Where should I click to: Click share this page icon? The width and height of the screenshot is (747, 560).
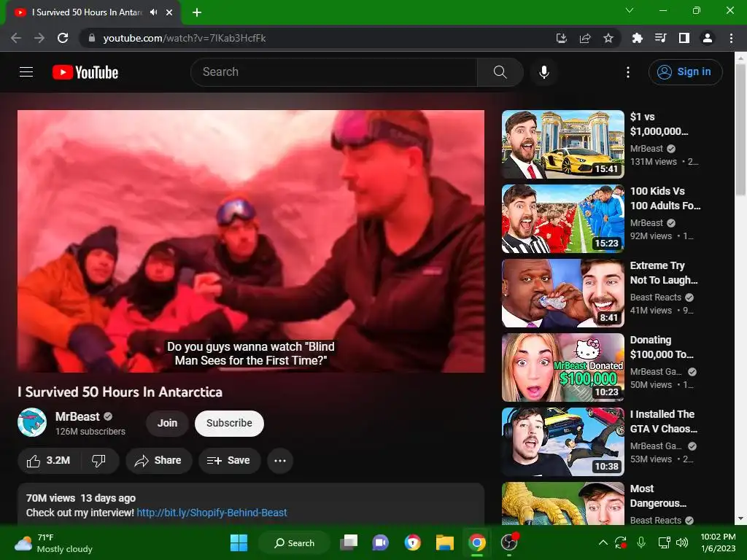coord(585,38)
